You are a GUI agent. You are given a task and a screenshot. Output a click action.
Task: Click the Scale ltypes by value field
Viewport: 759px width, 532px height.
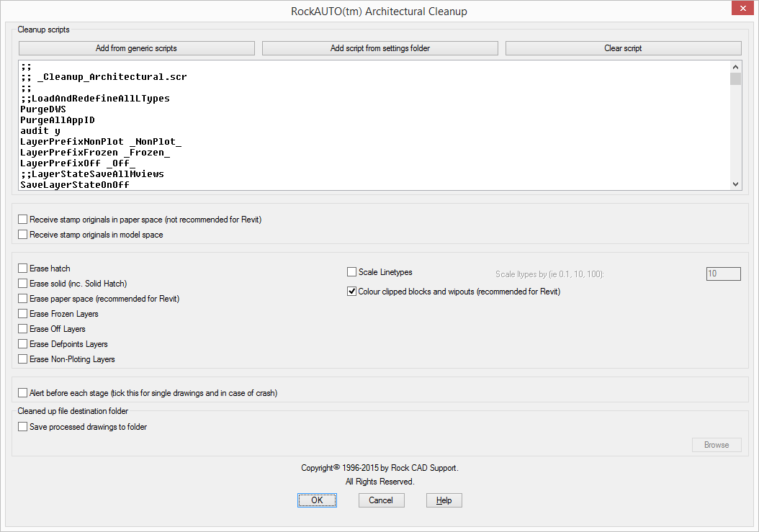tap(724, 274)
